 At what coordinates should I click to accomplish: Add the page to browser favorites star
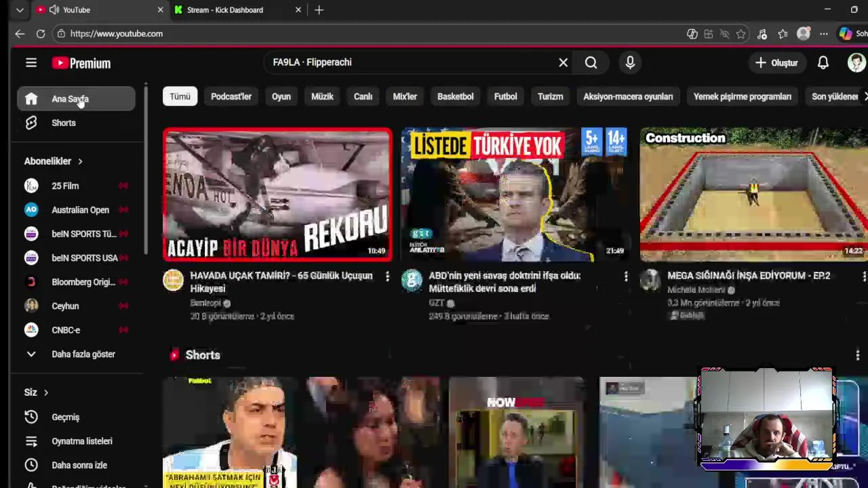click(x=741, y=34)
